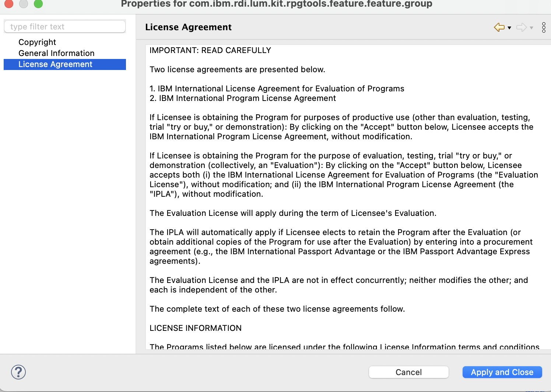Click the LICENSE INFORMATION heading text
This screenshot has height=392, width=551.
196,328
